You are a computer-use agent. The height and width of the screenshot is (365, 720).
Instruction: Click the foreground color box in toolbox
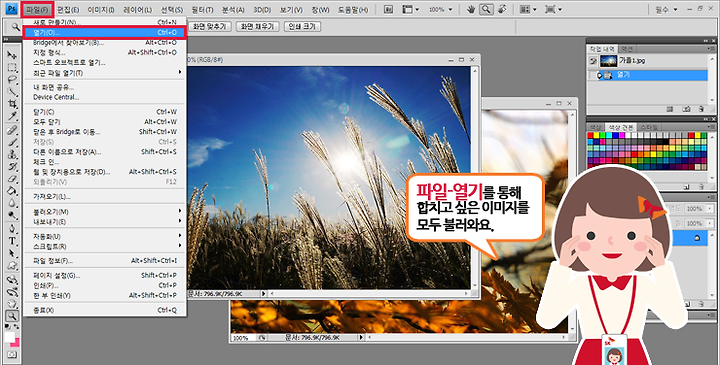[9, 337]
